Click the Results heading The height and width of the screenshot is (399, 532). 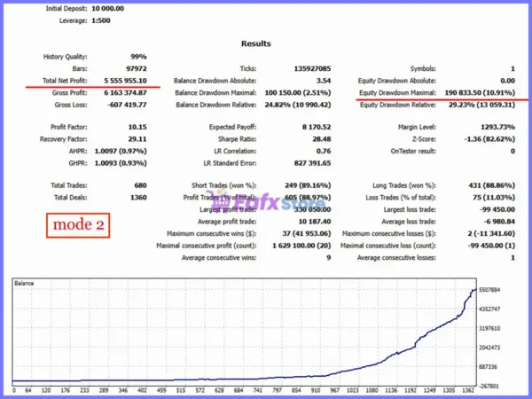click(256, 43)
